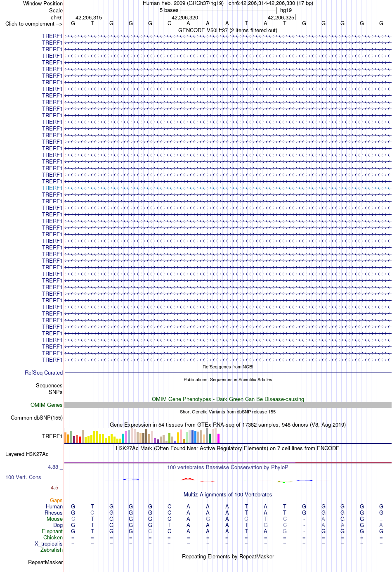Image resolution: width=392 pixels, height=572 pixels.
Task: Open Multiz Alignments of 100 Vertebrates title
Action: pos(228,494)
